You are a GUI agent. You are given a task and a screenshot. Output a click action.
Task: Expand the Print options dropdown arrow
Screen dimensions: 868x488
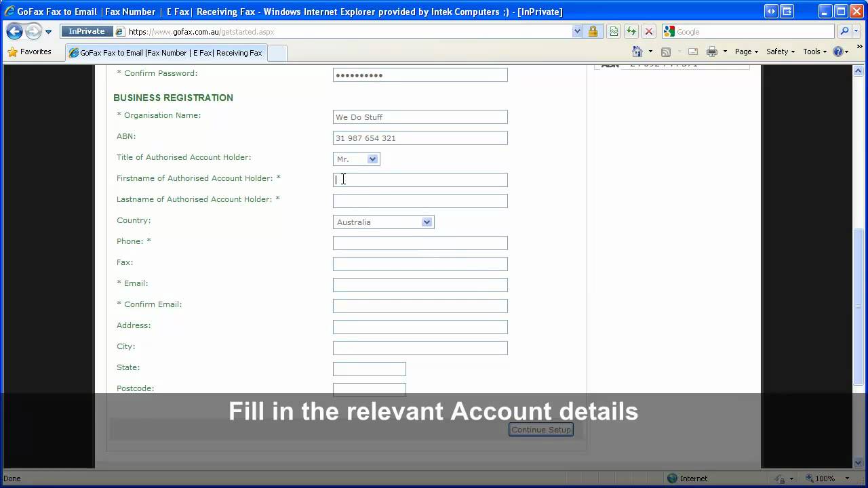[x=725, y=52]
